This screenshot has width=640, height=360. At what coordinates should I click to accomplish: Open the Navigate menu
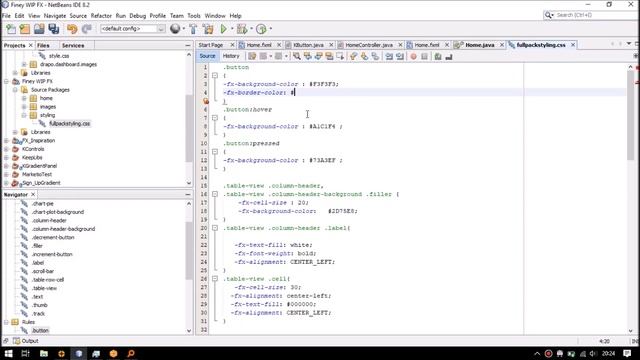55,16
